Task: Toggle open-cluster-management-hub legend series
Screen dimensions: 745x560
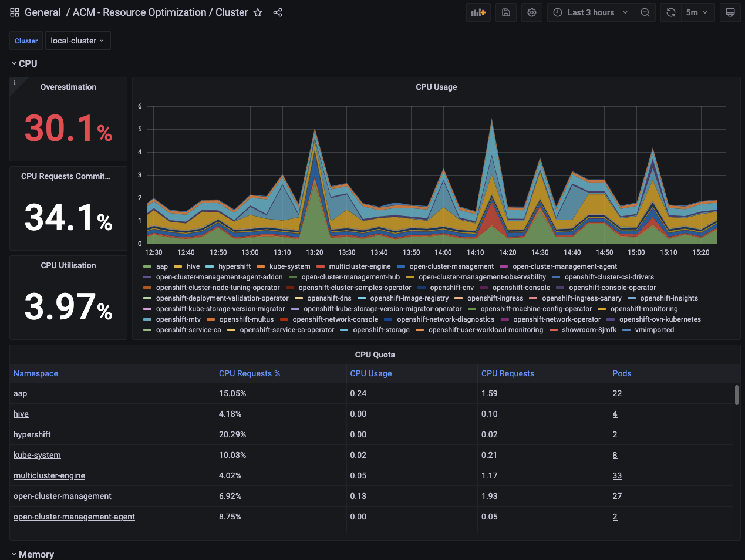Action: click(x=350, y=277)
